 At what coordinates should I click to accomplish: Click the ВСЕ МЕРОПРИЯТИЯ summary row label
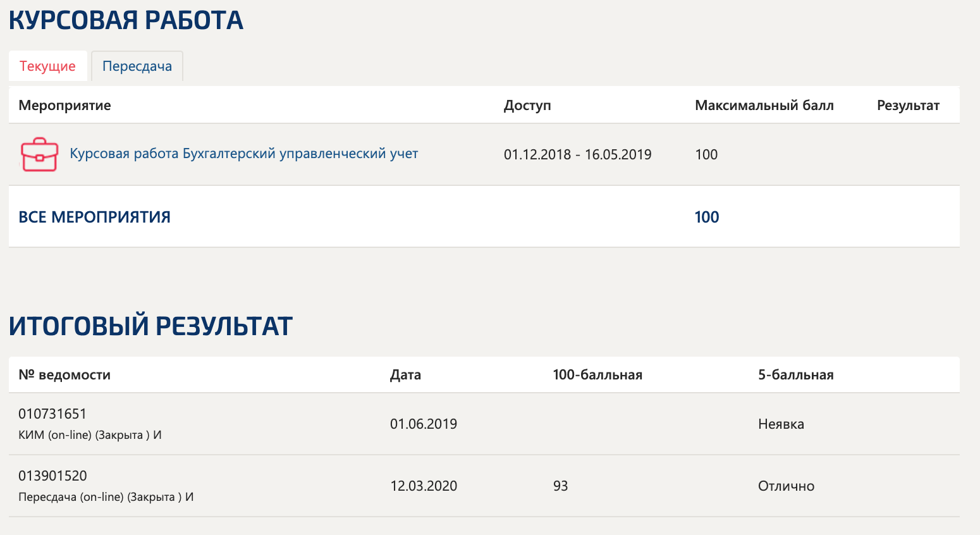coord(94,217)
